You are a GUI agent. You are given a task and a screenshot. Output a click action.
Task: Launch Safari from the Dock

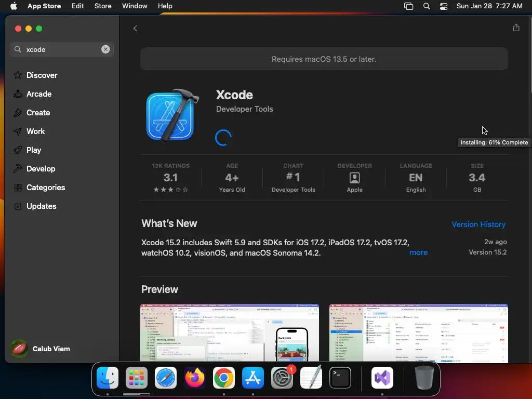point(166,378)
